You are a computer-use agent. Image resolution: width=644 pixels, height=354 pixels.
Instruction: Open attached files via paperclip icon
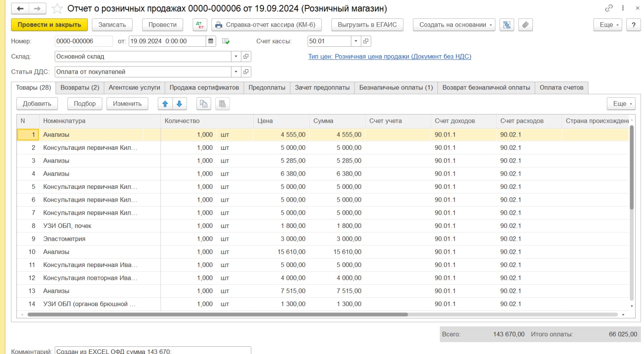point(525,25)
